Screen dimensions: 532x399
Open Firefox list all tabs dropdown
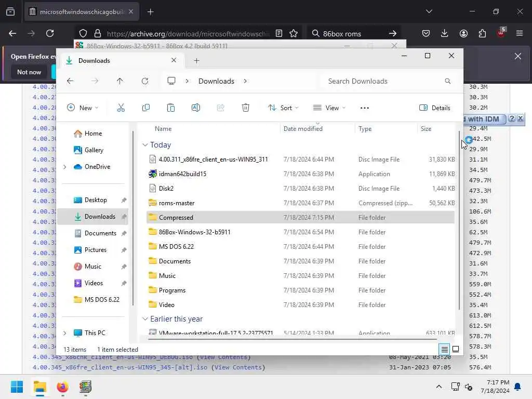tap(429, 11)
